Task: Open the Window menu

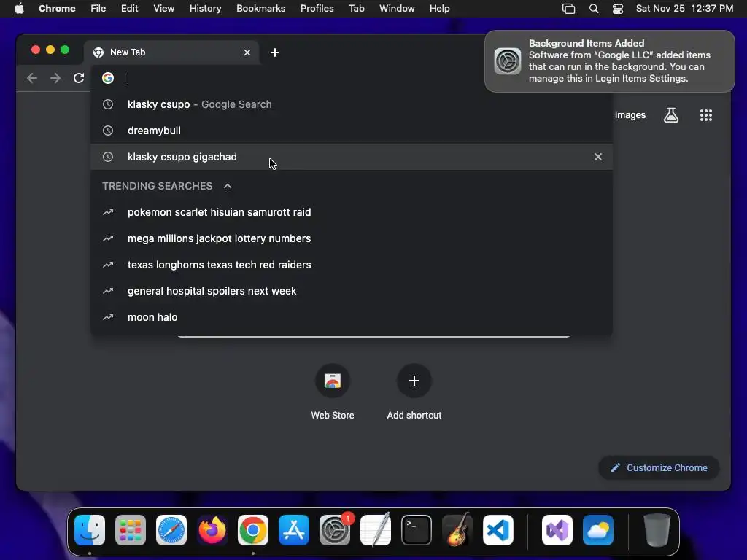Action: point(397,9)
